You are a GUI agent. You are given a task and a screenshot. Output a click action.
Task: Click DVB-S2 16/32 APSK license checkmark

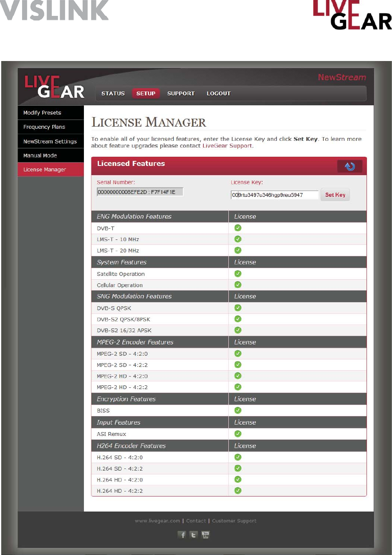pos(238,330)
